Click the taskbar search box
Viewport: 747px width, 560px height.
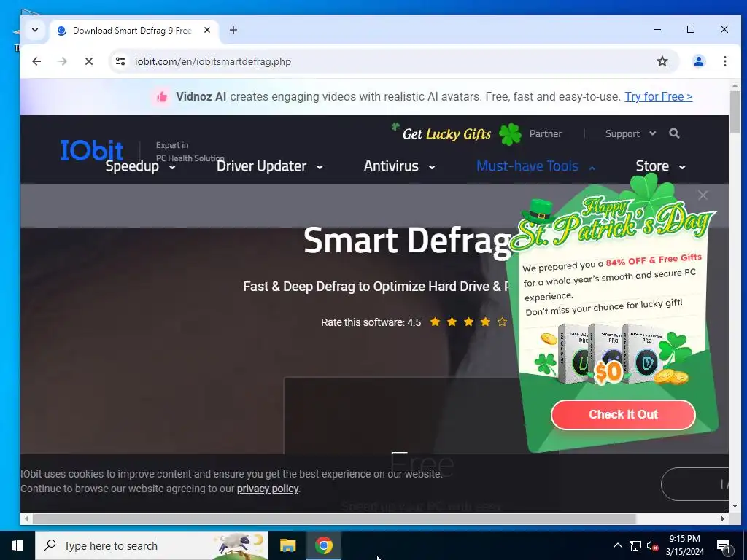(x=152, y=545)
